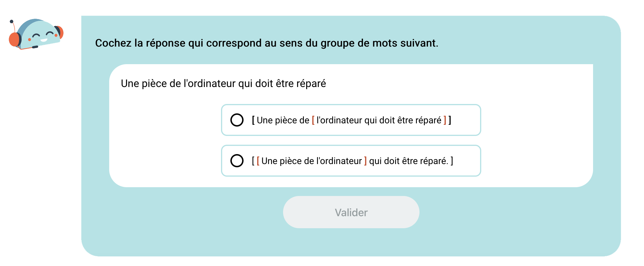Click the red closing bracket after "réparé" in first option
Viewport: 644px width, 266px height.
pos(445,120)
